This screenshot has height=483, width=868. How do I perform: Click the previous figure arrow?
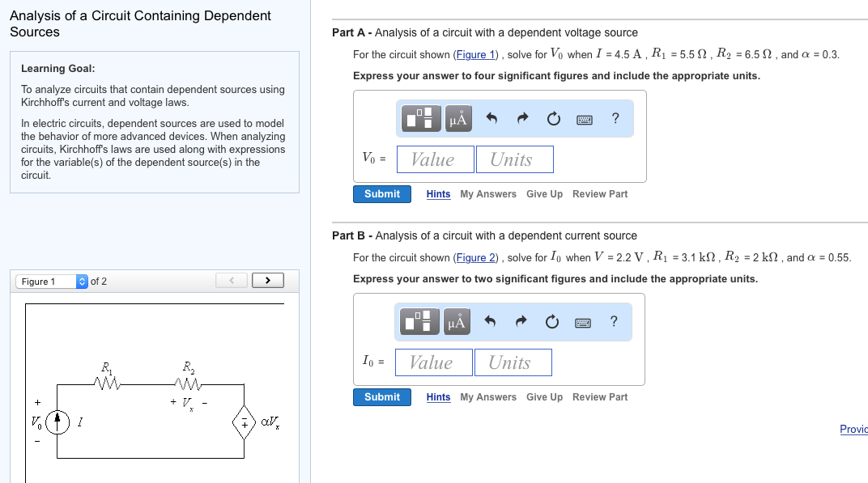pyautogui.click(x=232, y=279)
